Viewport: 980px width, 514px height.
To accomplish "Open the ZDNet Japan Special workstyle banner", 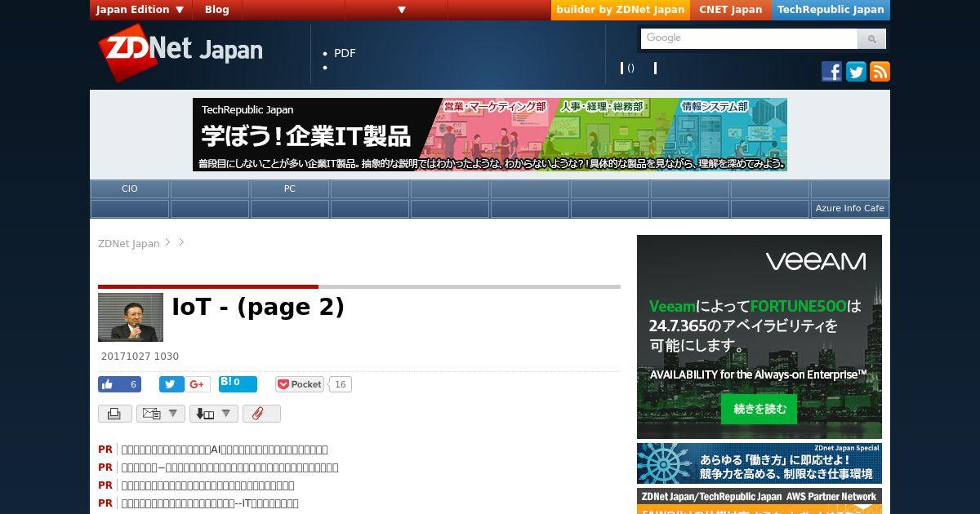I will click(x=759, y=463).
